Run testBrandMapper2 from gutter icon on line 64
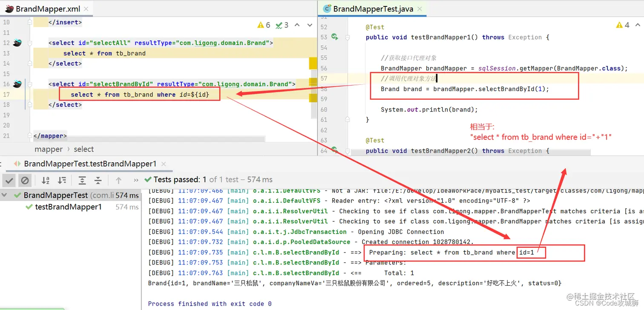 (x=335, y=150)
